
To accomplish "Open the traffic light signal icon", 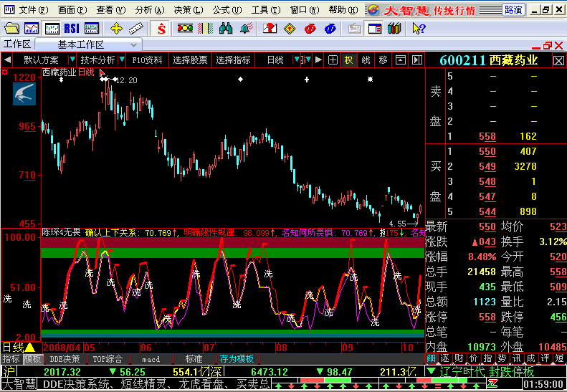I will 185,28.
